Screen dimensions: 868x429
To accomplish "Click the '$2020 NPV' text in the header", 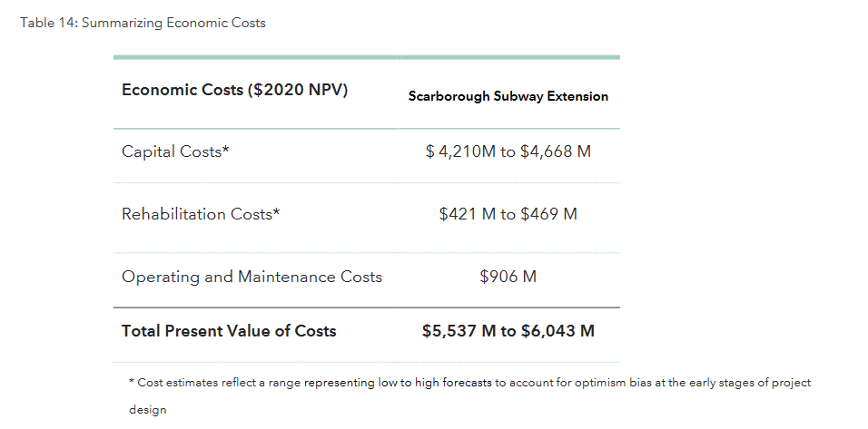I will click(x=296, y=91).
